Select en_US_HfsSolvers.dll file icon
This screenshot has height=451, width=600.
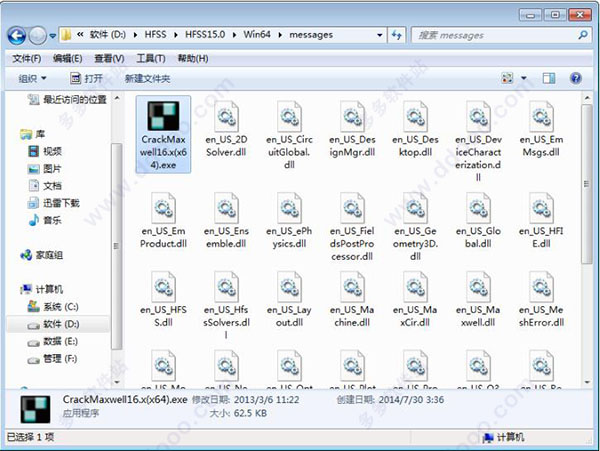[226, 287]
